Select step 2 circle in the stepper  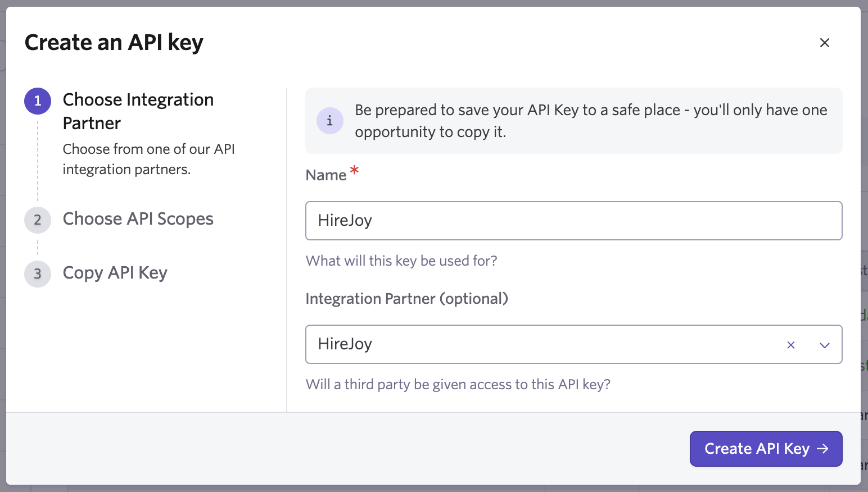(38, 220)
